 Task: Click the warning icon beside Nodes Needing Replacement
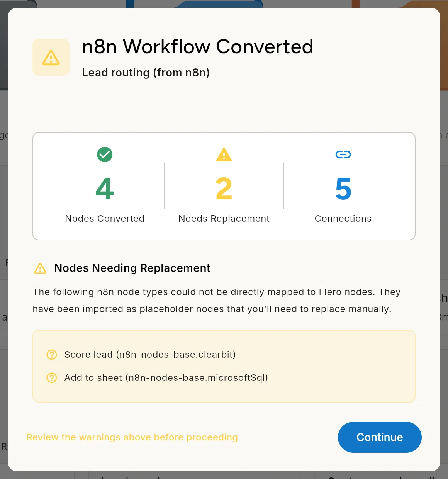pyautogui.click(x=40, y=268)
